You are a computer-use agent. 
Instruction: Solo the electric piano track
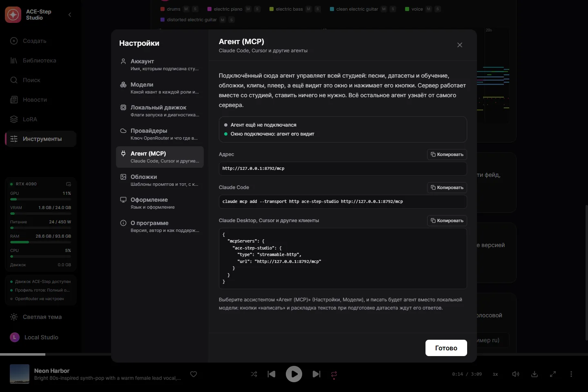point(257,9)
